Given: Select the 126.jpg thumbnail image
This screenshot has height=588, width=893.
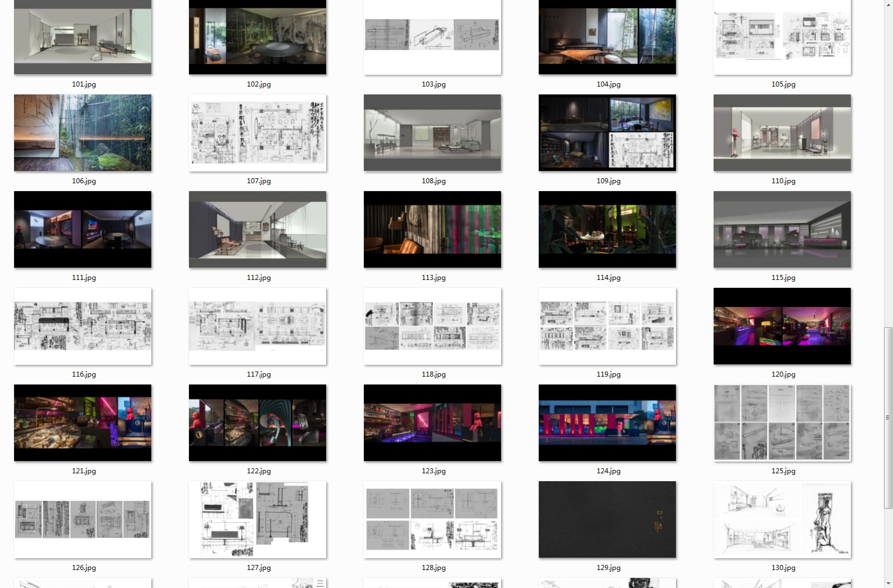Looking at the screenshot, I should tap(83, 519).
